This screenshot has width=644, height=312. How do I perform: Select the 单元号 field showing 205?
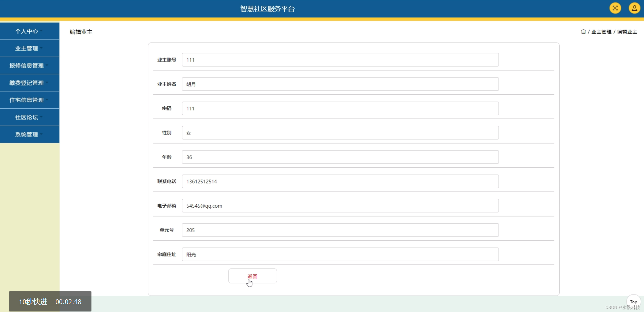[340, 230]
